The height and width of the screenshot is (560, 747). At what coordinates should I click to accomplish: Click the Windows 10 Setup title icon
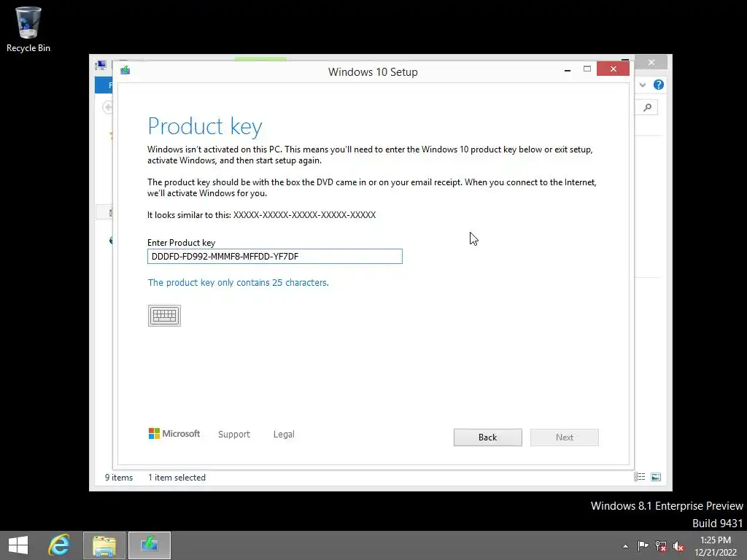pyautogui.click(x=125, y=71)
